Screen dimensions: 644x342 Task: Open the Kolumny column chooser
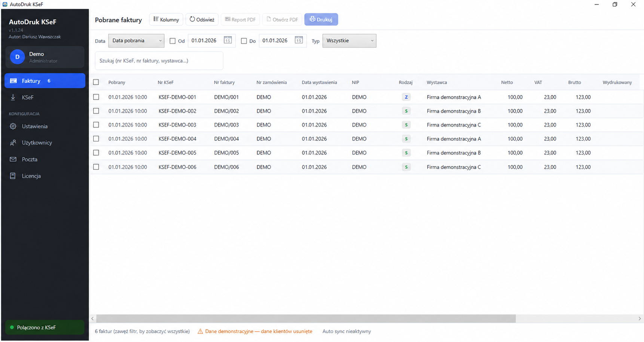(166, 19)
